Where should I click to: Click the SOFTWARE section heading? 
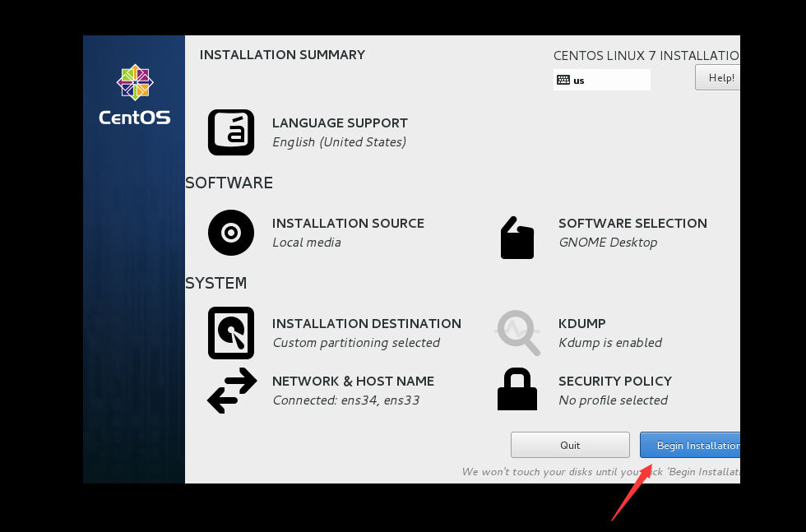click(x=229, y=183)
